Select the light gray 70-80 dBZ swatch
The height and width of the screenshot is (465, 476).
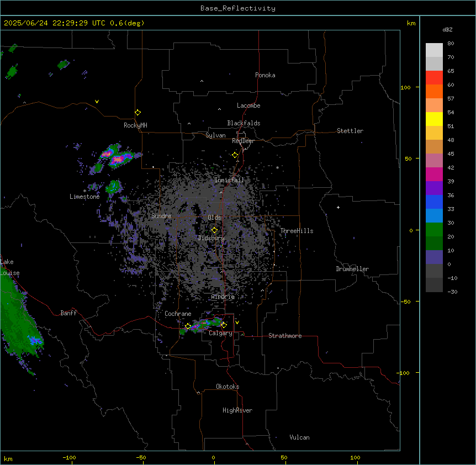[x=434, y=50]
